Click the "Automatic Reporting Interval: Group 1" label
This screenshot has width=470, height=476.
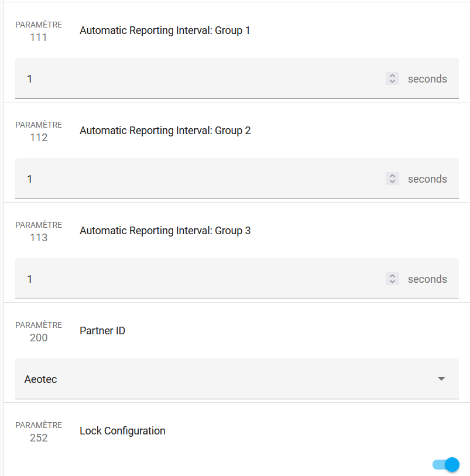click(x=164, y=30)
